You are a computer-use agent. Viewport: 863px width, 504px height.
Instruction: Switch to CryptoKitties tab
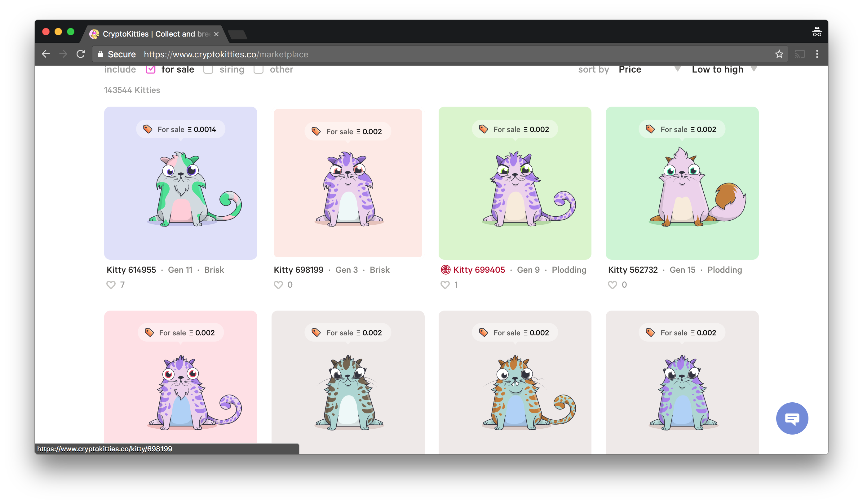click(154, 34)
